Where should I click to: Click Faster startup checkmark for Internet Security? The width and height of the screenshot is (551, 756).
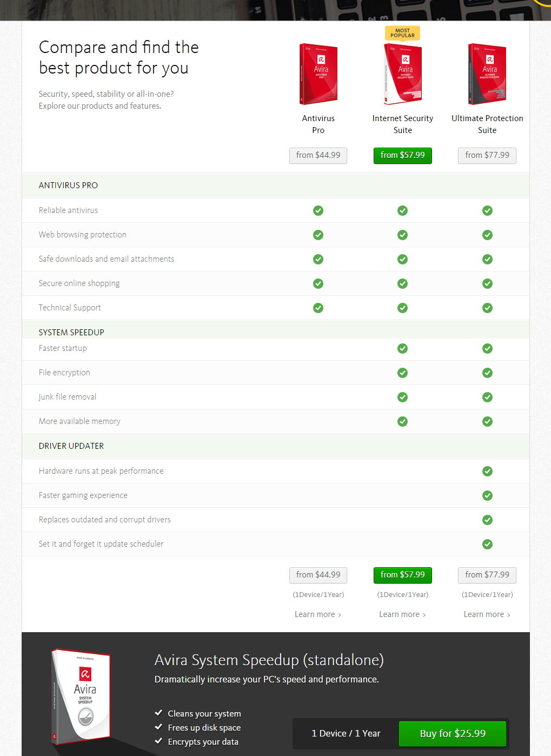pos(403,348)
